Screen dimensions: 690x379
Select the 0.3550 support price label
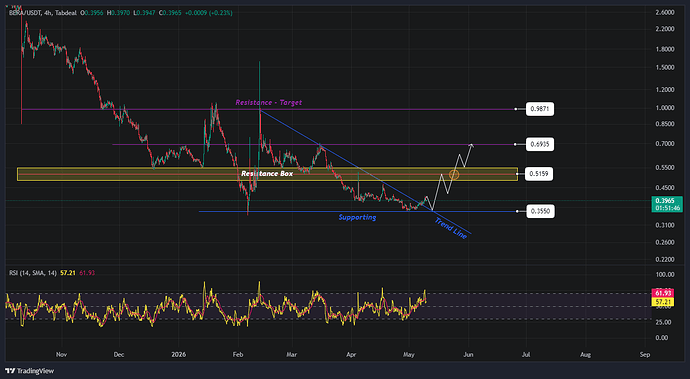(540, 211)
